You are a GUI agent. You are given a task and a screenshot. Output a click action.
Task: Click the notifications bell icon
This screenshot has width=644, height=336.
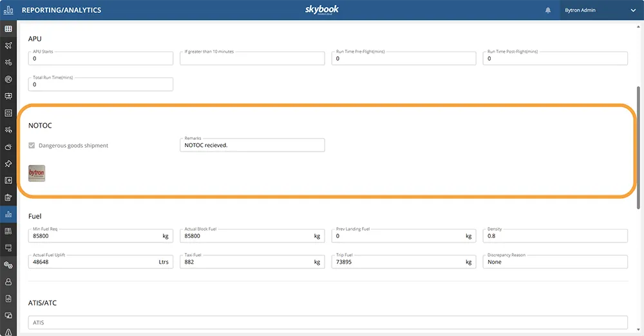pyautogui.click(x=548, y=10)
